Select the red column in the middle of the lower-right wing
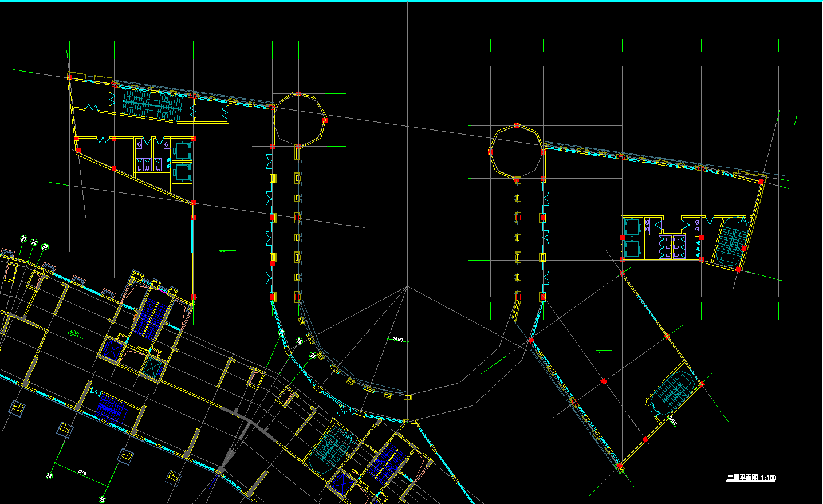This screenshot has width=823, height=504. coord(604,381)
